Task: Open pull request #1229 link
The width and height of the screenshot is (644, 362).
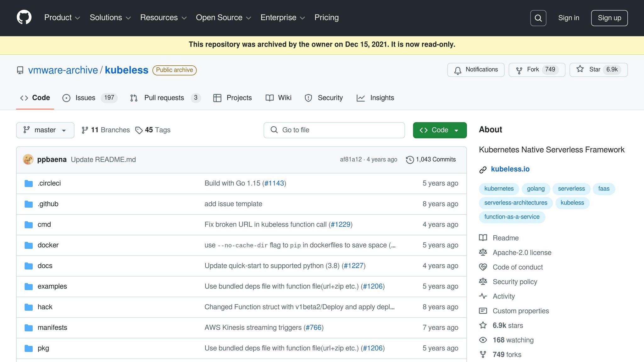Action: 341,224
